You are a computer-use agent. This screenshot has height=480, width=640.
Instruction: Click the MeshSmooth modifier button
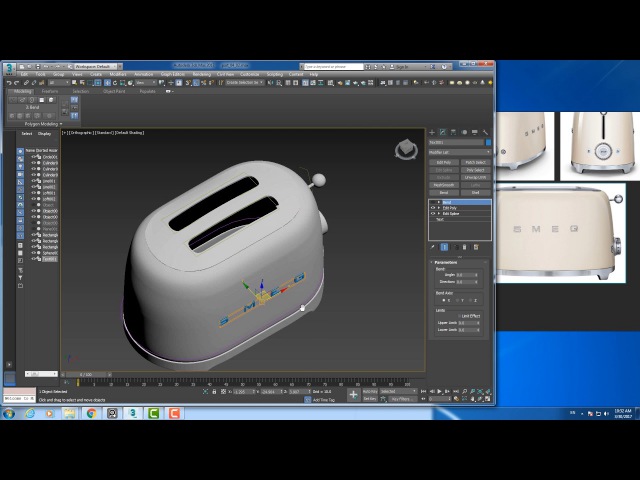[444, 185]
